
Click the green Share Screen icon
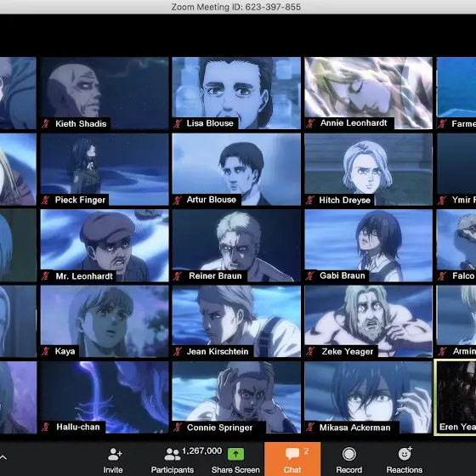[235, 454]
